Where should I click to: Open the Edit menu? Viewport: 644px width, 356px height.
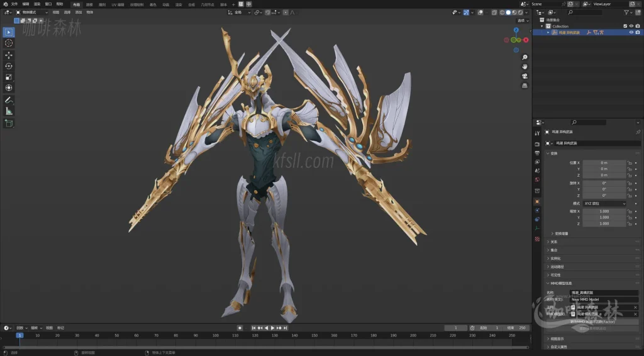tap(26, 4)
